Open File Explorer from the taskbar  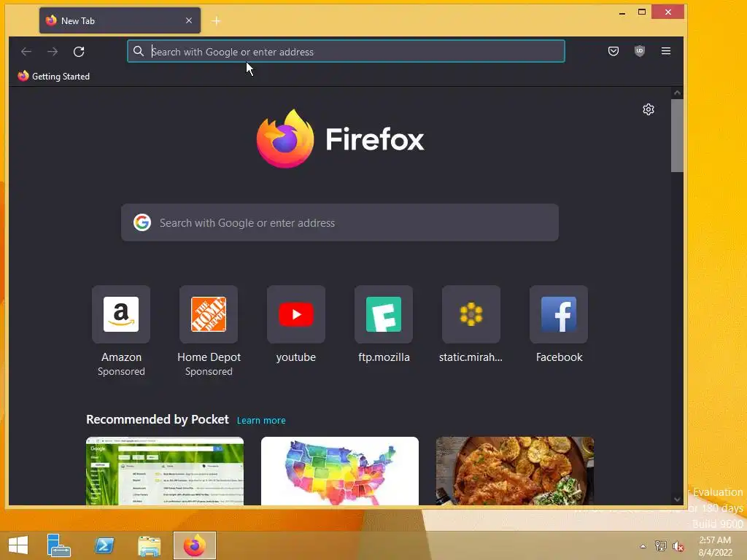[149, 545]
